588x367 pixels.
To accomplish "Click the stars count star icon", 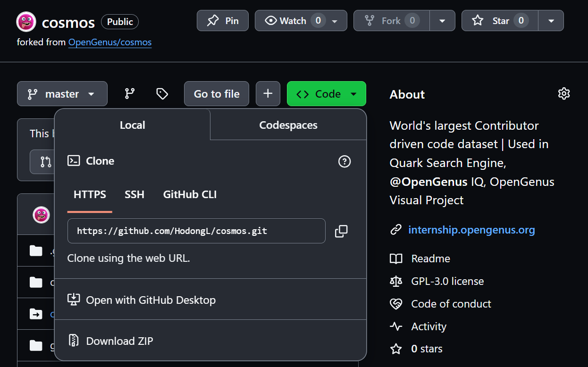I will click(396, 349).
